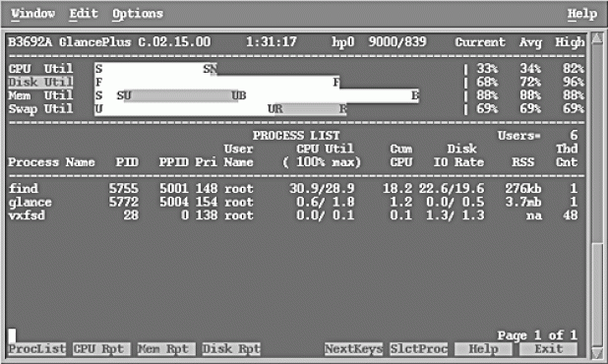
Task: Open the Options menu
Action: [138, 14]
